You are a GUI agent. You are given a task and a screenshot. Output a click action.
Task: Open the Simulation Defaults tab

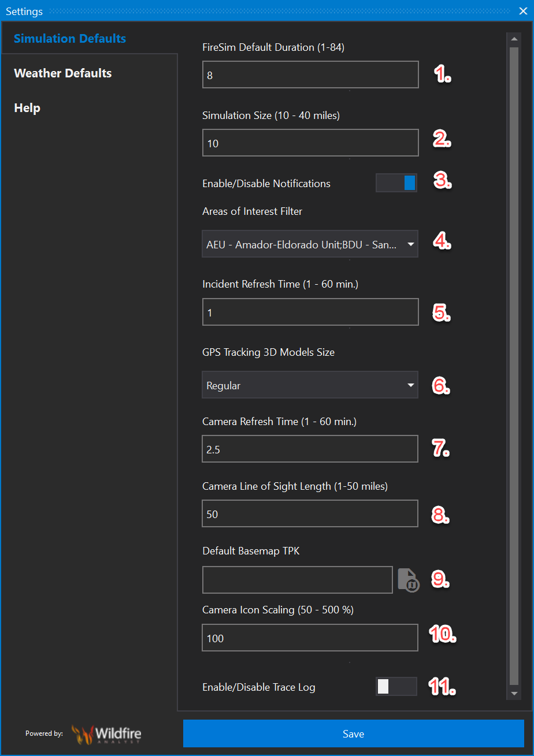[x=70, y=39]
